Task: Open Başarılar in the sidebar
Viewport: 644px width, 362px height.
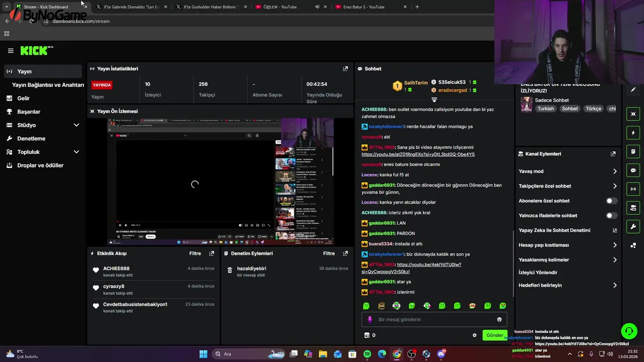Action: point(42,112)
